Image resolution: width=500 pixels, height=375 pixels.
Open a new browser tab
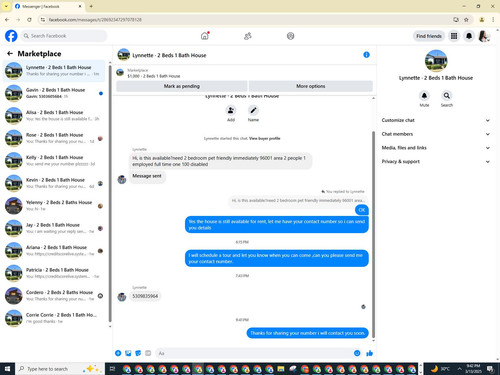coord(91,6)
